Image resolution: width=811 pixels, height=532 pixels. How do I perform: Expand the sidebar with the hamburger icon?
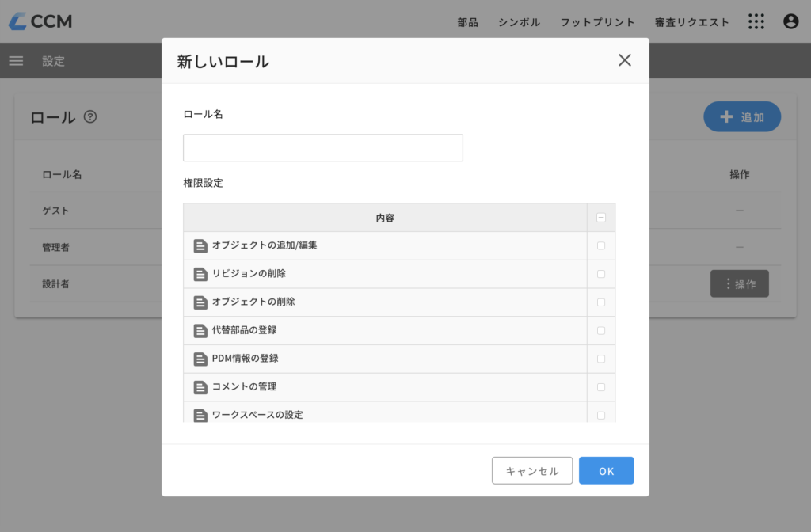click(x=16, y=60)
